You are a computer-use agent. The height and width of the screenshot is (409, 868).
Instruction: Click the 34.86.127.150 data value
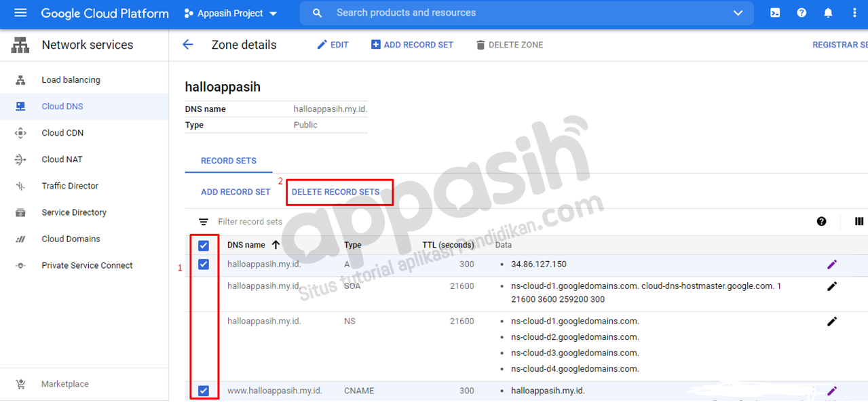coord(539,265)
